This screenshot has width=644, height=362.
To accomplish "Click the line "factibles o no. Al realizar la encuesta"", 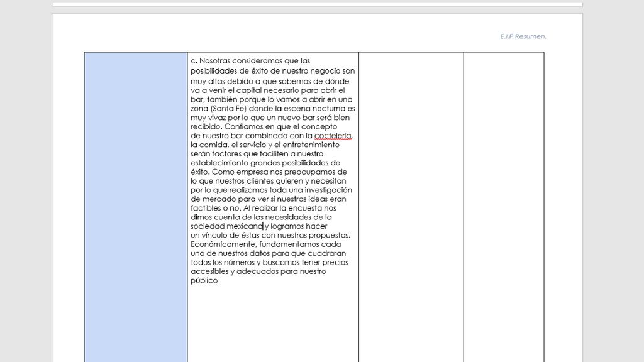I will 264,207.
